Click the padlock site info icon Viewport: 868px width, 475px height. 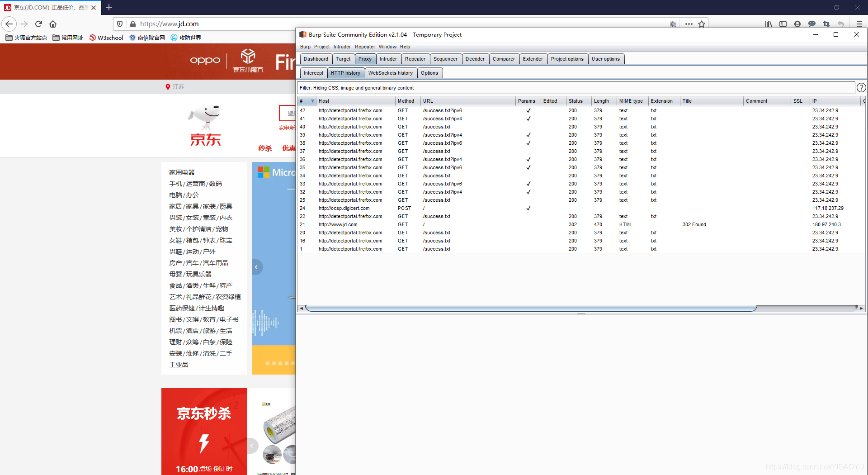[x=132, y=24]
